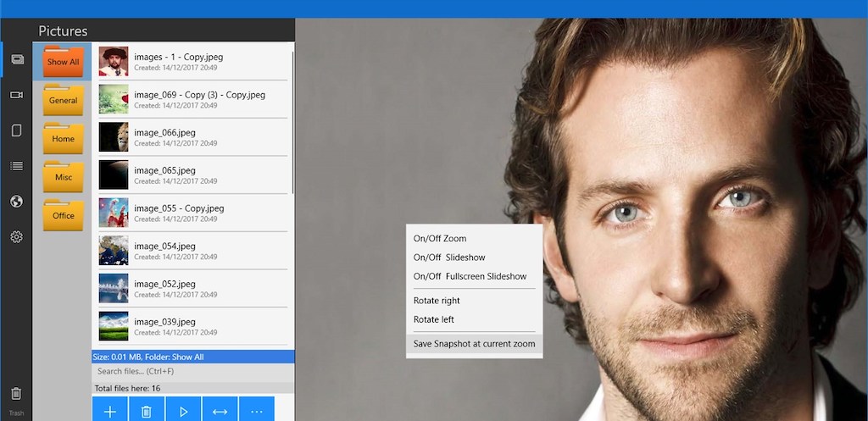
Task: Open the Videos section camera icon
Action: [16, 95]
